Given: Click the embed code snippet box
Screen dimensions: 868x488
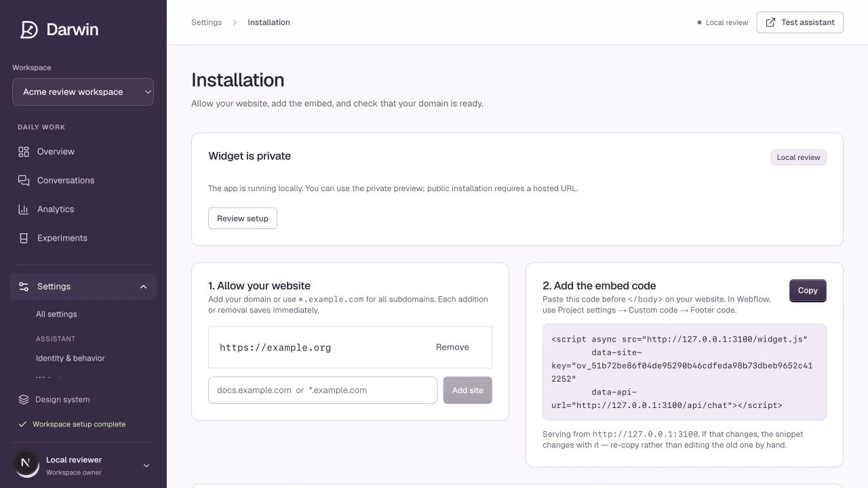Looking at the screenshot, I should pyautogui.click(x=684, y=372).
